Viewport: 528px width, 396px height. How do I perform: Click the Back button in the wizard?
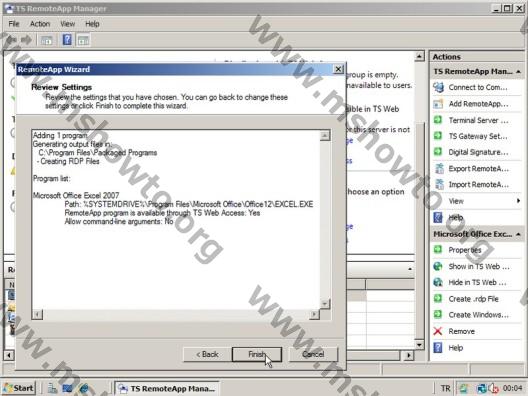pyautogui.click(x=207, y=354)
